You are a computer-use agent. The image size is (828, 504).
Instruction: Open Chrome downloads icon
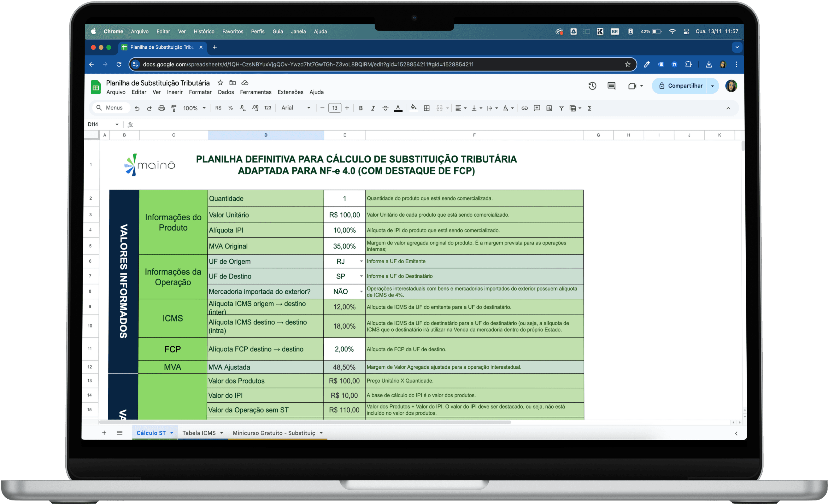click(x=709, y=64)
